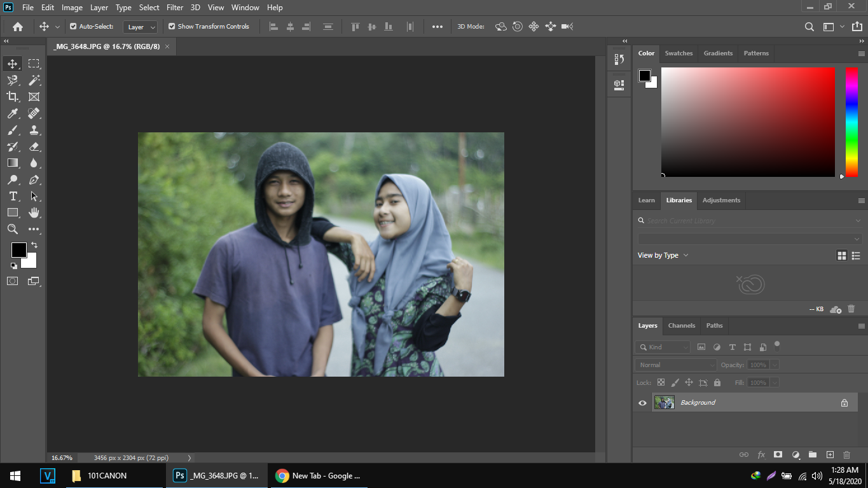Switch to the Adjustments tab

[x=721, y=200]
